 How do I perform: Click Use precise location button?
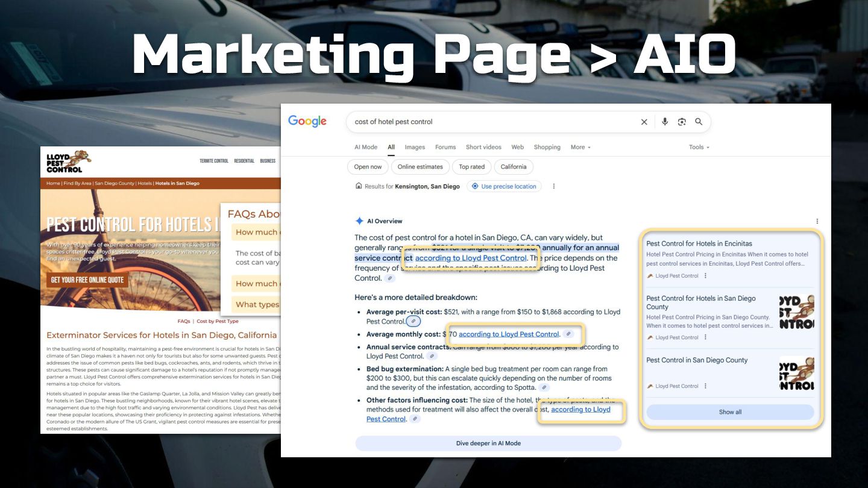tap(504, 186)
